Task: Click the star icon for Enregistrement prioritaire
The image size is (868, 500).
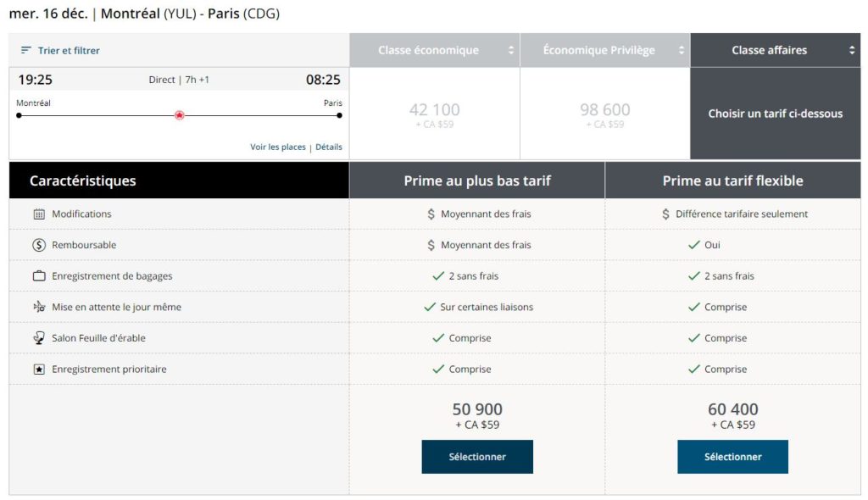Action: coord(37,369)
